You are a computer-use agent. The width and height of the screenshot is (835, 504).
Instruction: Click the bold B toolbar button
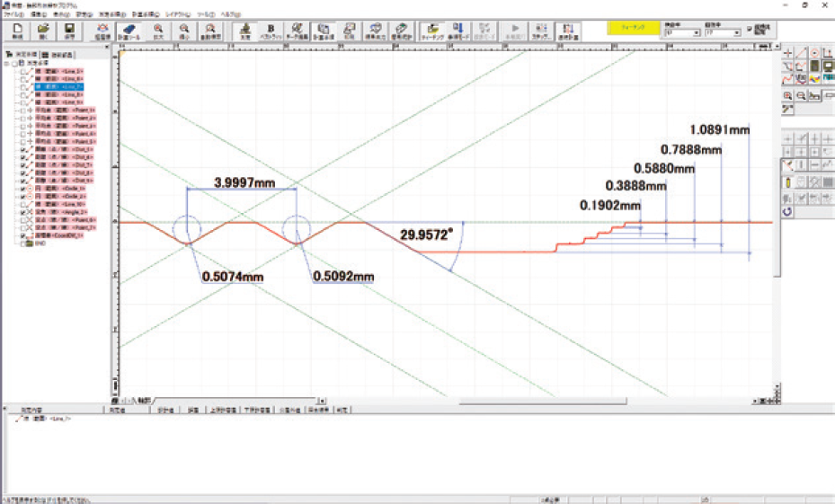(271, 32)
